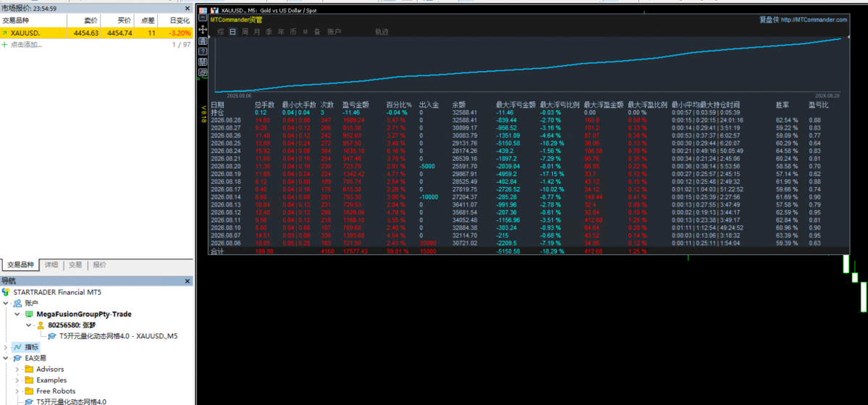Image resolution: width=868 pixels, height=405 pixels.
Task: Open the 交易 tab in Market Watch
Action: [x=75, y=265]
